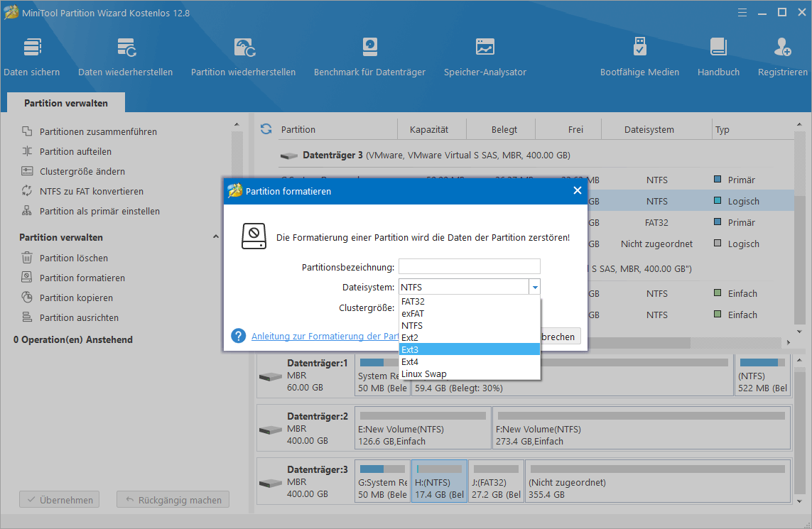Image resolution: width=812 pixels, height=529 pixels.
Task: Switch to Partition verwalten tab
Action: [x=66, y=103]
